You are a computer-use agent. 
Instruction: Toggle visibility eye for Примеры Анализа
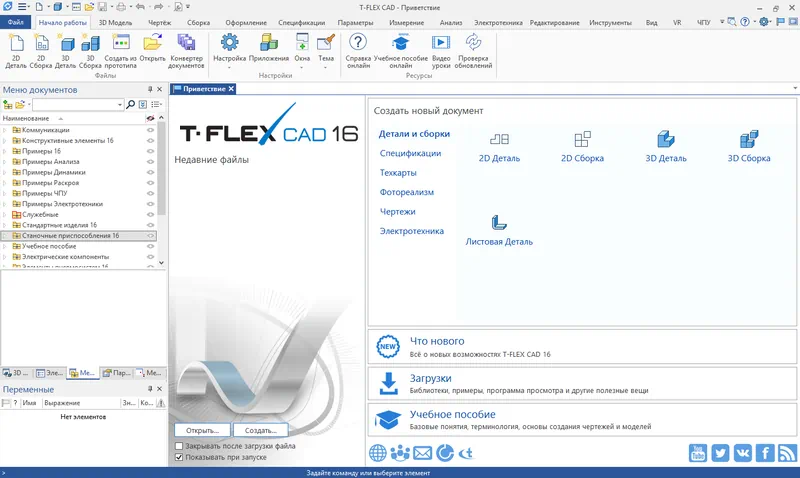151,162
